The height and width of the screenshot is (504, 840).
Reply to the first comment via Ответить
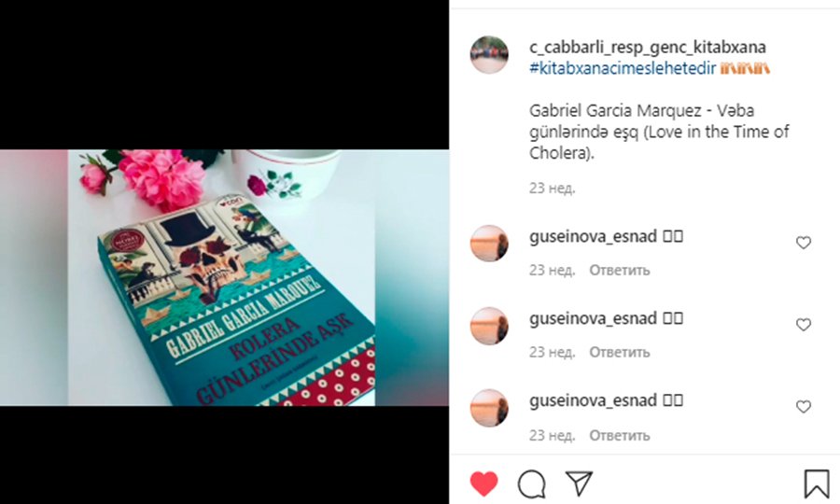pyautogui.click(x=620, y=270)
